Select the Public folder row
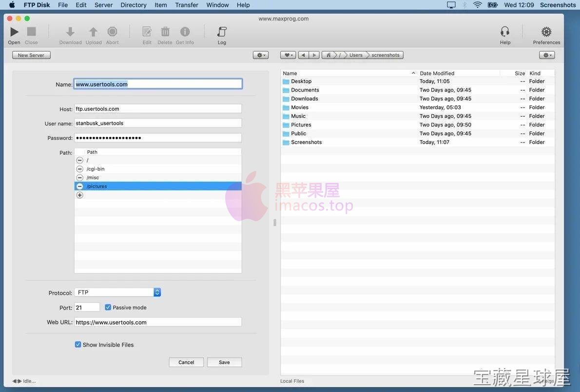 (x=418, y=134)
